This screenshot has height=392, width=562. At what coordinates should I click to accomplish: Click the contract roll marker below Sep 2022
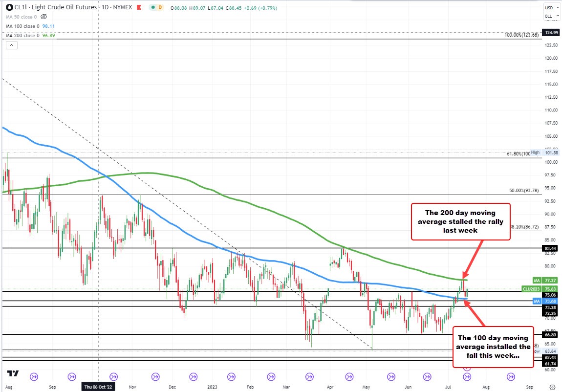72,377
